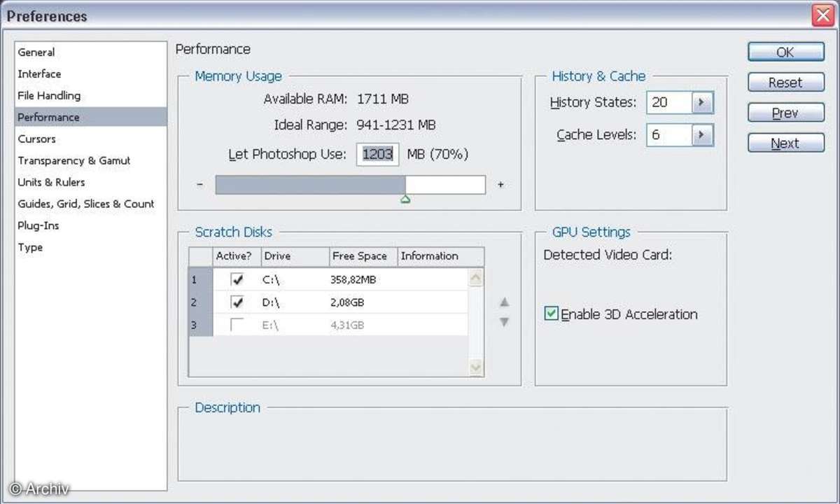Click scratch disk list scroll down arrow
840x504 pixels.
pyautogui.click(x=476, y=367)
